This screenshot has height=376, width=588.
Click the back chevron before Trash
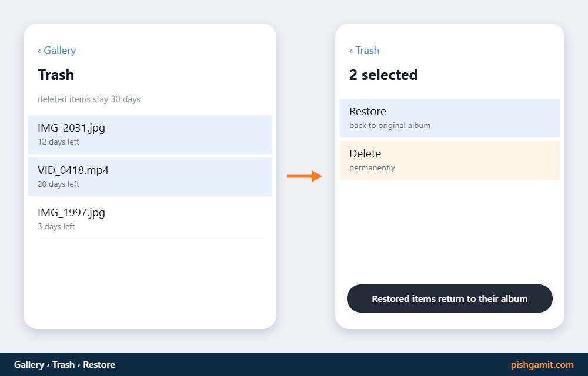pyautogui.click(x=351, y=51)
